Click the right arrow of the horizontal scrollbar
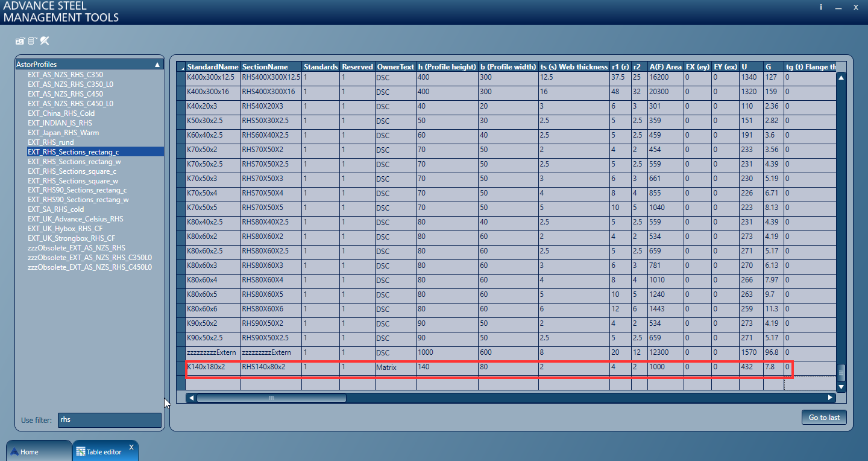Viewport: 868px width, 461px height. point(831,398)
